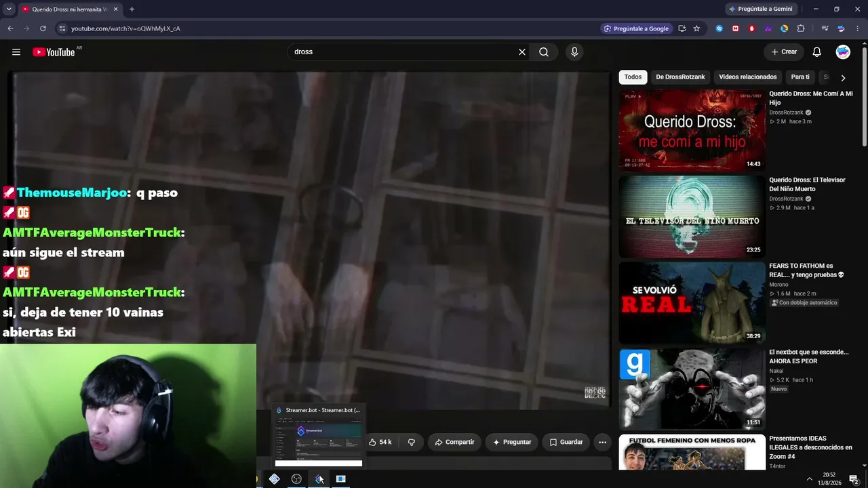Open the Chrome three-dot menu
This screenshot has height=488, width=868.
857,28
